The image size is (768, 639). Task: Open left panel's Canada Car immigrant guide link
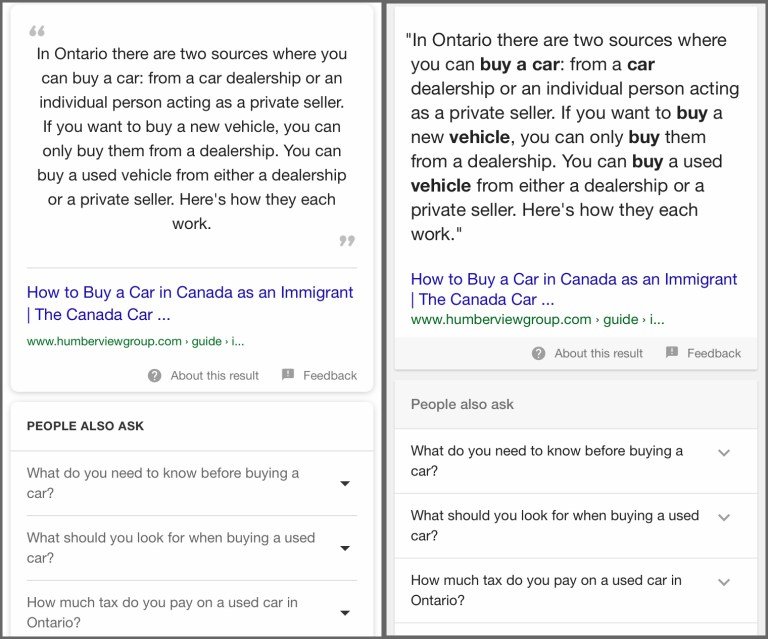[190, 303]
